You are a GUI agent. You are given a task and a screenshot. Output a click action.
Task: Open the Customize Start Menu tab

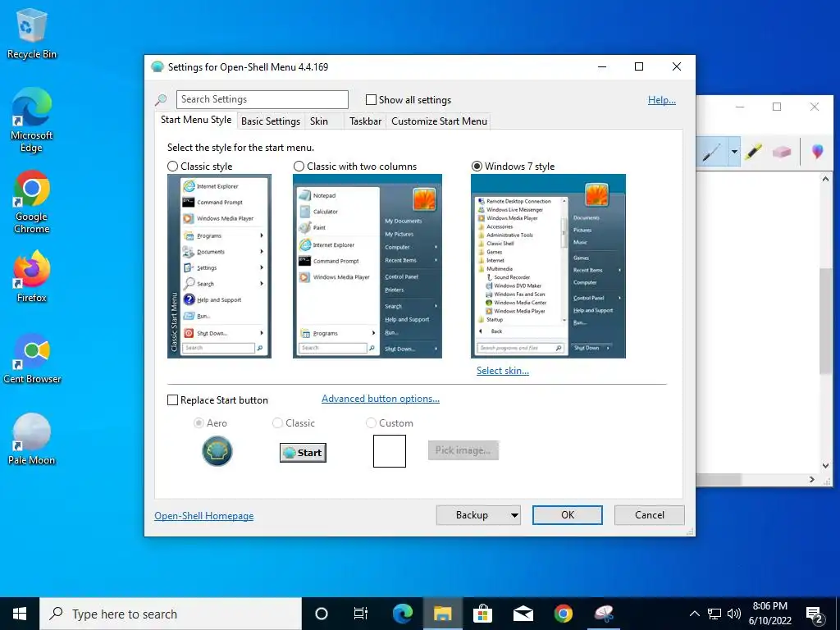coord(440,121)
